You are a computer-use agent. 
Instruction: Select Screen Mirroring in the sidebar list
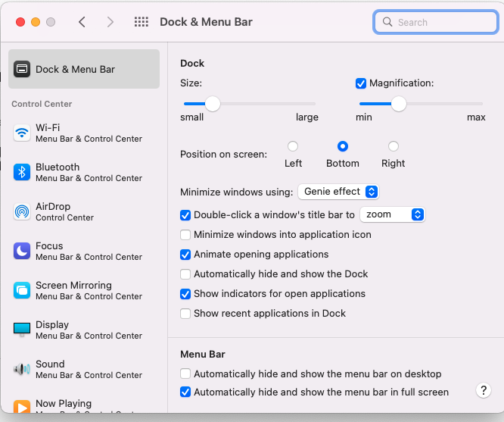pos(84,290)
